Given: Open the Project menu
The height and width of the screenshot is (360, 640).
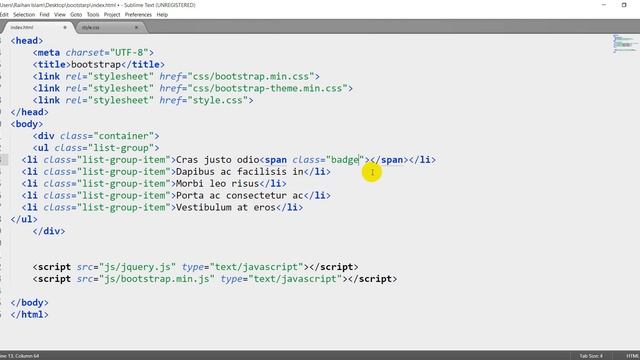Looking at the screenshot, I should pos(112,15).
